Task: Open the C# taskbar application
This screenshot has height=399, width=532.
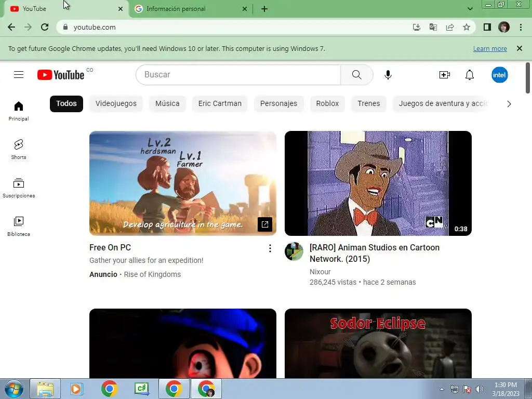Action: coord(142,389)
